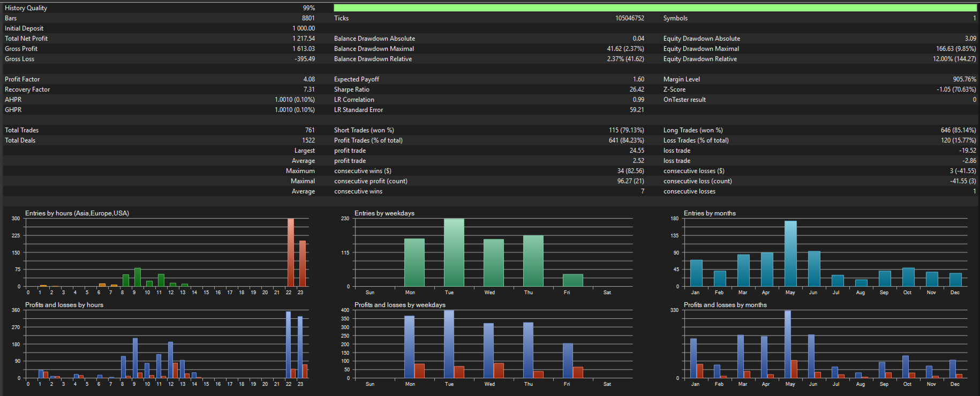The width and height of the screenshot is (980, 396).
Task: Click the Profits and losses by weekdays title
Action: pyautogui.click(x=400, y=305)
